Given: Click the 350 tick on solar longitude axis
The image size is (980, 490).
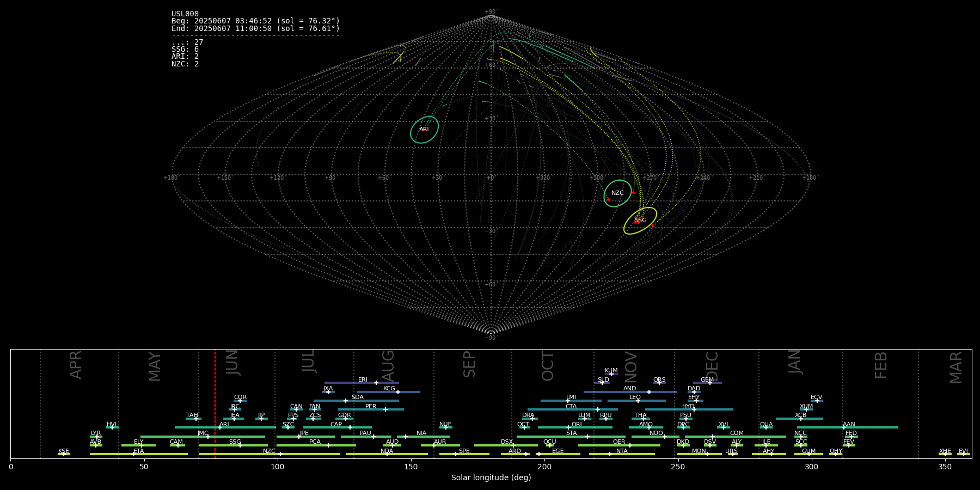Looking at the screenshot, I should coord(945,467).
